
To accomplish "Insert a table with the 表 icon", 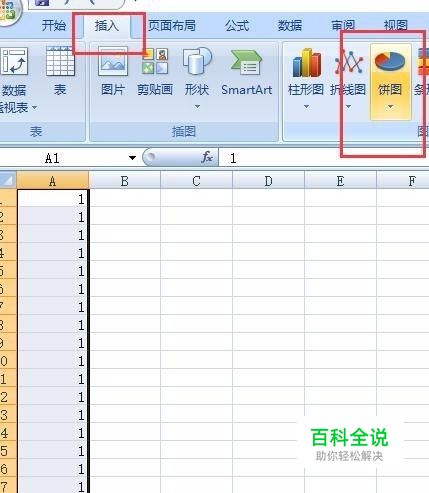I will (x=60, y=61).
